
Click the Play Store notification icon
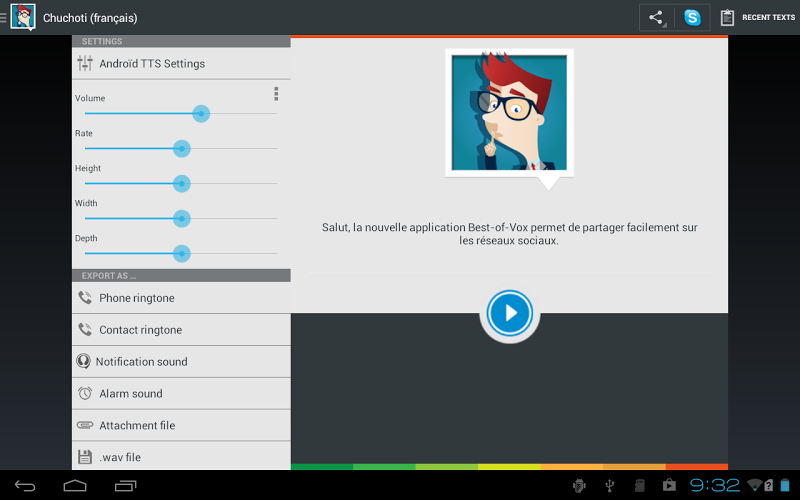pos(669,485)
